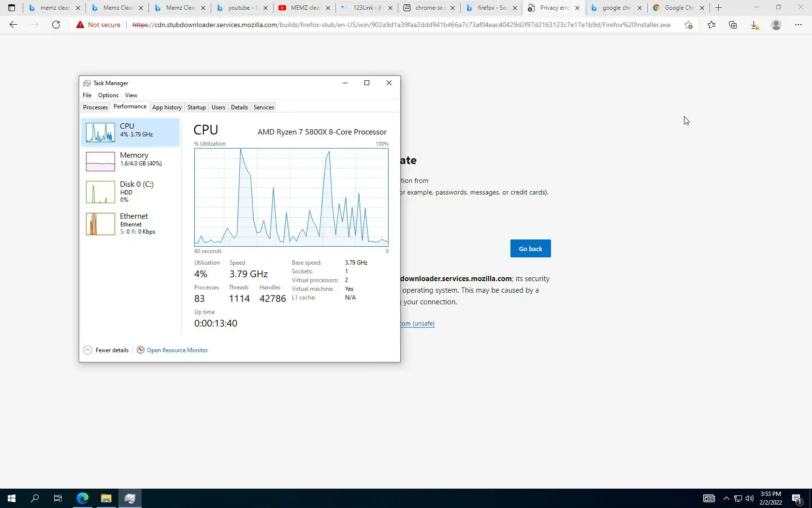Refresh the page in Edge
812x508 pixels.
coord(56,25)
